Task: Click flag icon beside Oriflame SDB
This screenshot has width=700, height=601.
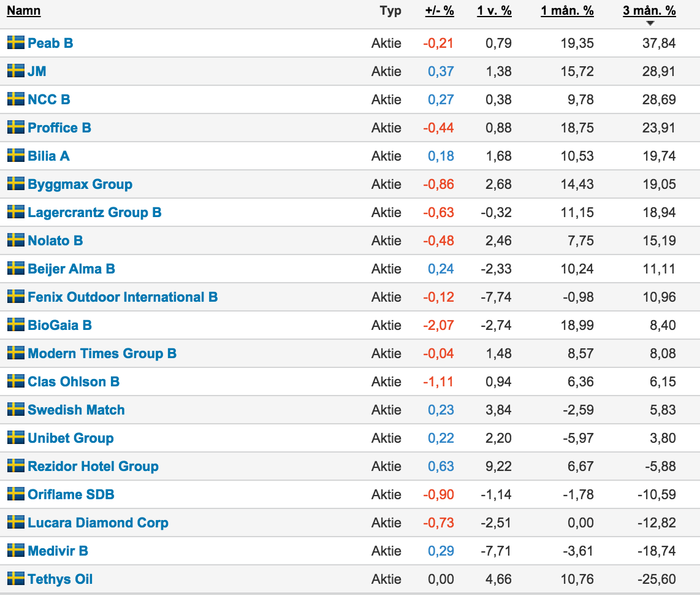Action: 16,494
